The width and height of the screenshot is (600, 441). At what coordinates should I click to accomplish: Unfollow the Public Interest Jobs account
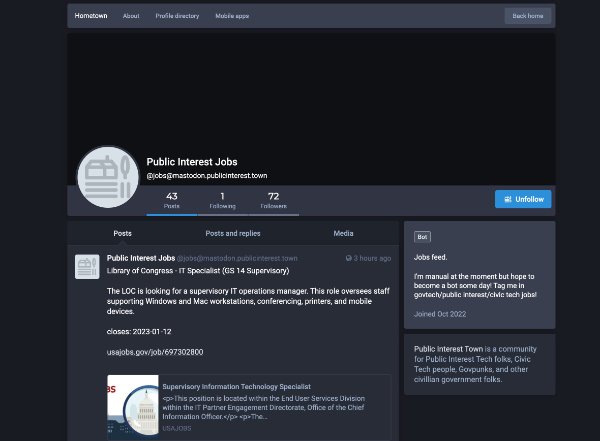pyautogui.click(x=523, y=199)
